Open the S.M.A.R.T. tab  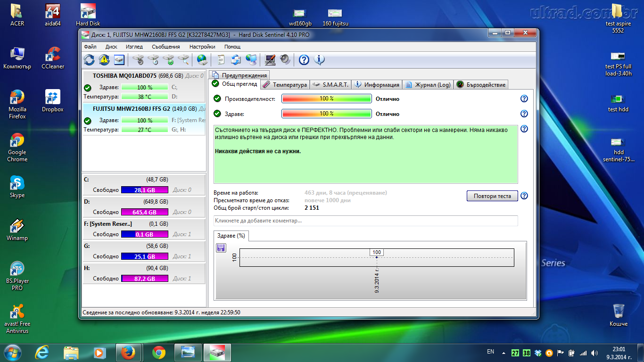coord(330,85)
